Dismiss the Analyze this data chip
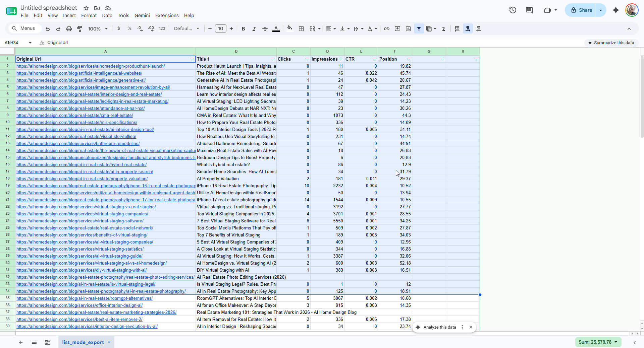644x348 pixels. point(471,327)
